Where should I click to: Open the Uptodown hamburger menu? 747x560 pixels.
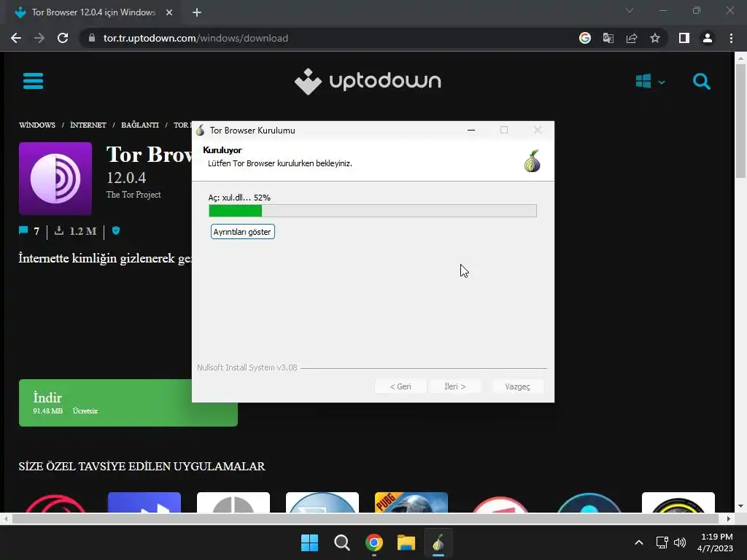click(33, 81)
